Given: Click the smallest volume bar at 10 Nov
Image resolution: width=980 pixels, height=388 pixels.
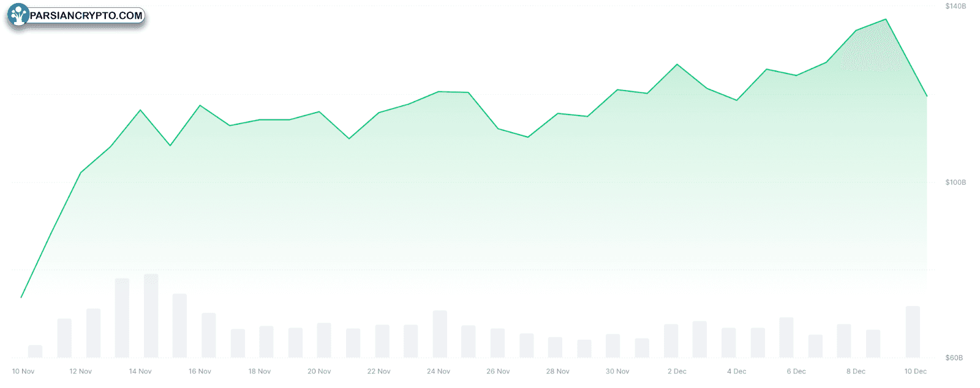Looking at the screenshot, I should 36,351.
